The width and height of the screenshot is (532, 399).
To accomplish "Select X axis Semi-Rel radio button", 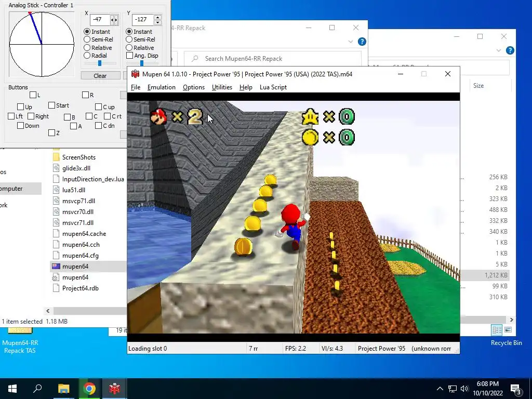I will (x=87, y=39).
